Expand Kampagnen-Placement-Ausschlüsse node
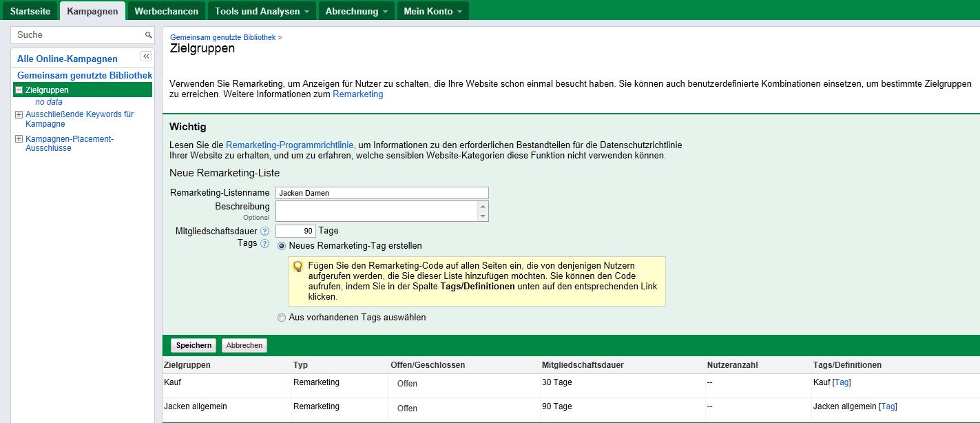Screen dimensions: 980x423 19,139
